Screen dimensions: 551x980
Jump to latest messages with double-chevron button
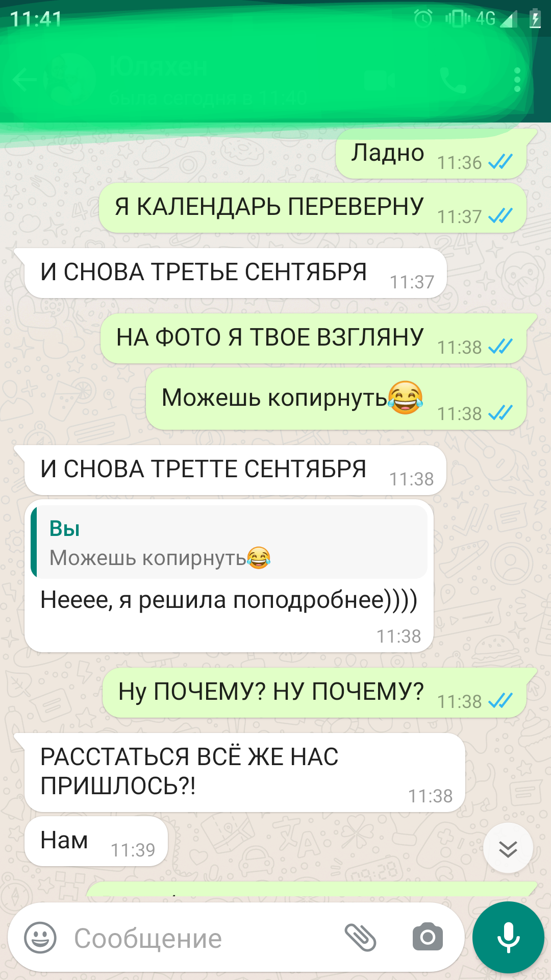point(508,848)
